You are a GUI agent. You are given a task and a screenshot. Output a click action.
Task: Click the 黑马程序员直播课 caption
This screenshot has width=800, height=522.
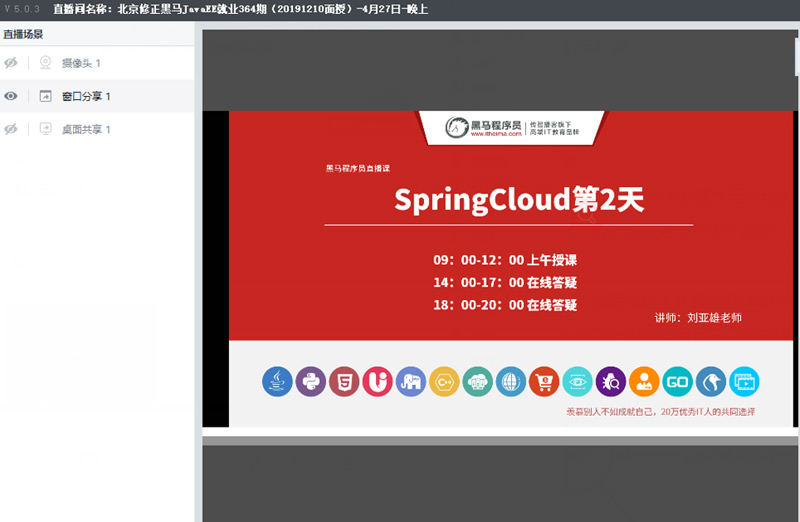pyautogui.click(x=358, y=168)
